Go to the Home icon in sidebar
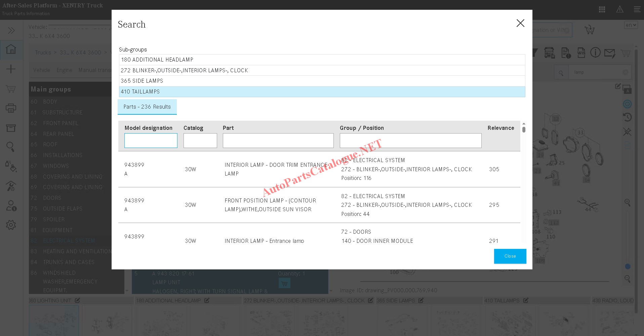Screen dimensions: 644x336 coord(11,49)
